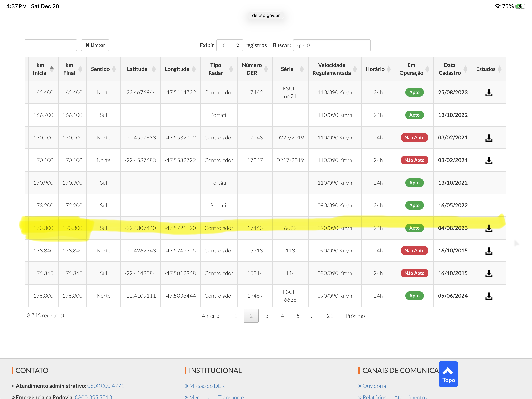Download study for radar 17467
532x399 pixels.
[x=489, y=296]
